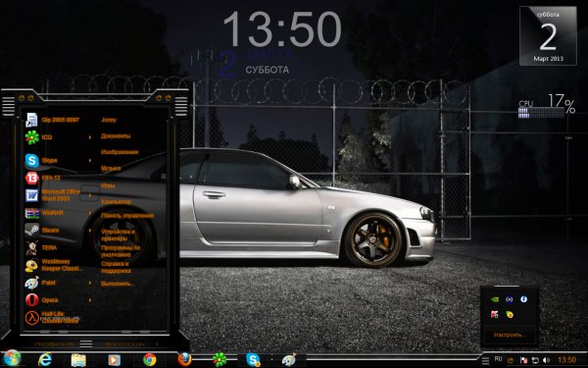Open Игры in the Start menu
Image resolution: width=588 pixels, height=368 pixels.
[108, 185]
